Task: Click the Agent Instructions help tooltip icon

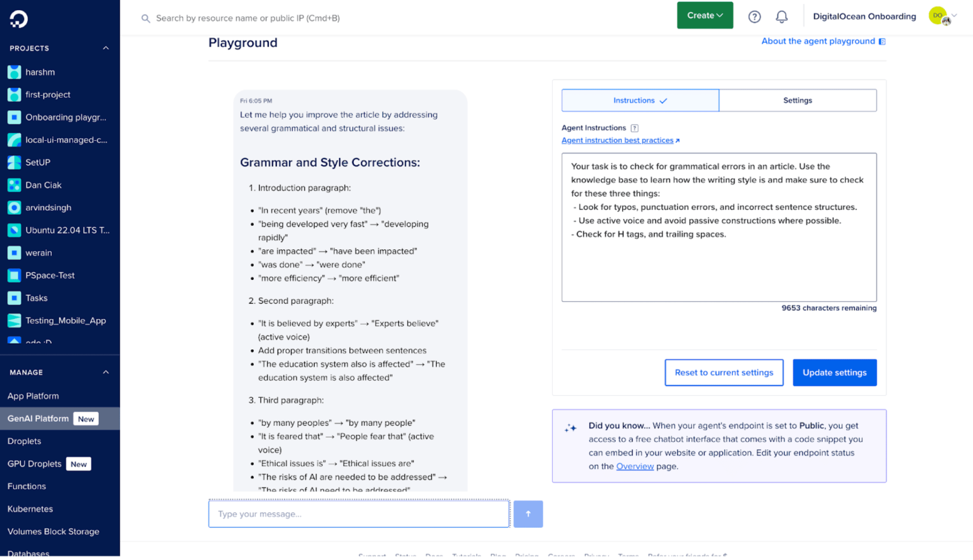Action: (x=635, y=128)
